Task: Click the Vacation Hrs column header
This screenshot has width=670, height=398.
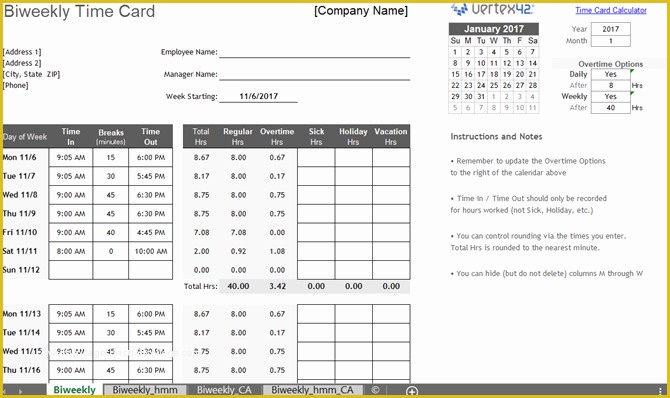Action: [x=391, y=136]
